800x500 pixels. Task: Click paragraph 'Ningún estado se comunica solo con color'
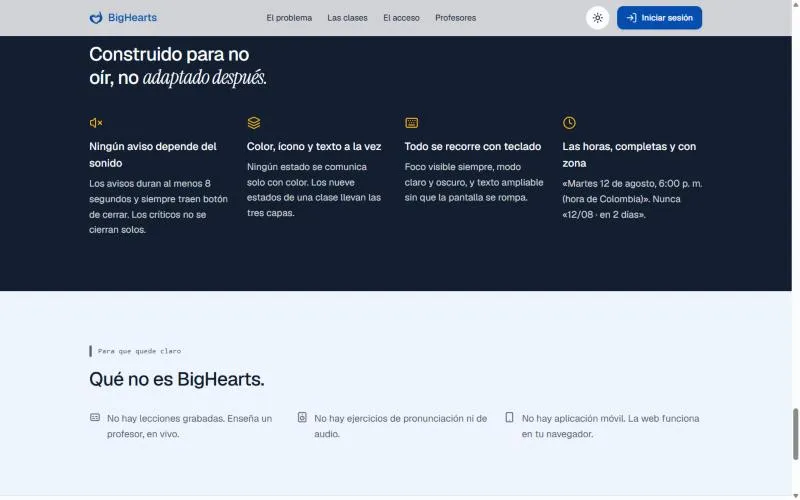[x=314, y=190]
